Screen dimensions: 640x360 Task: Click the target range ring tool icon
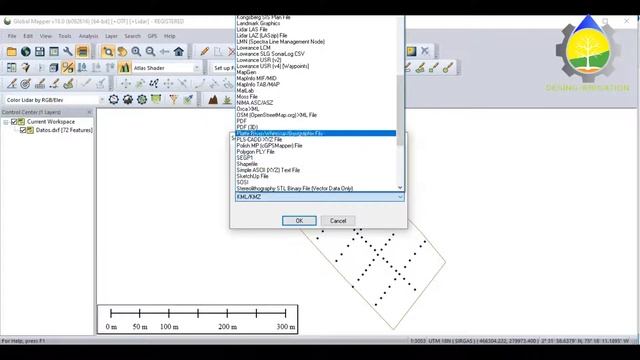pyautogui.click(x=26, y=84)
